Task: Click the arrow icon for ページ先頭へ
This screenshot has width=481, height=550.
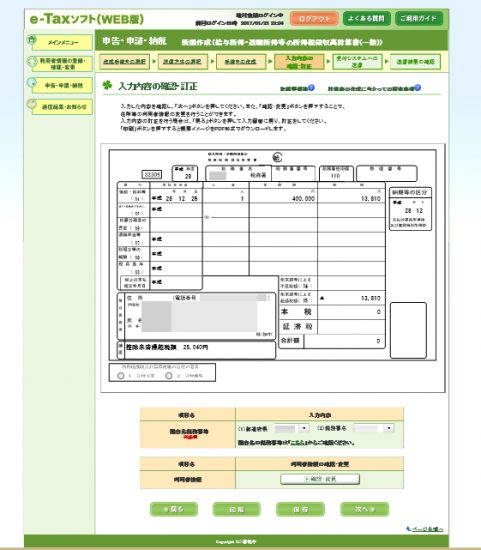Action: [x=409, y=528]
